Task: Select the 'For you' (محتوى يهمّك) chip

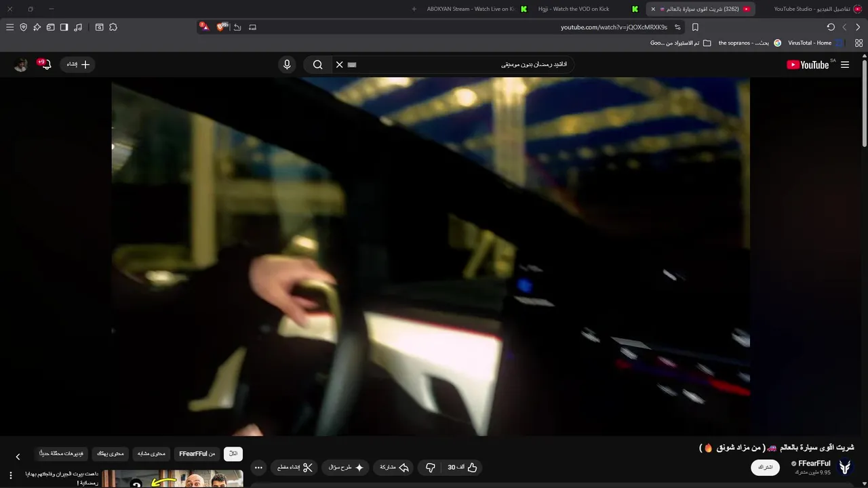Action: (x=111, y=453)
